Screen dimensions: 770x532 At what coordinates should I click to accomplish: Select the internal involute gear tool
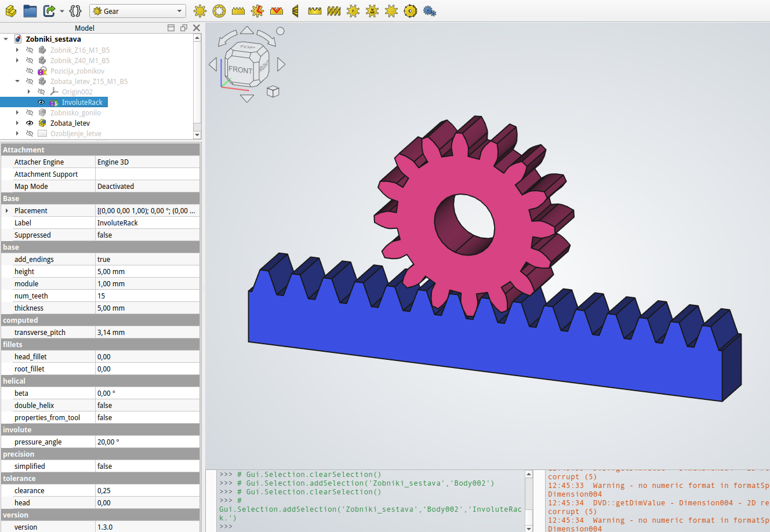click(x=219, y=11)
